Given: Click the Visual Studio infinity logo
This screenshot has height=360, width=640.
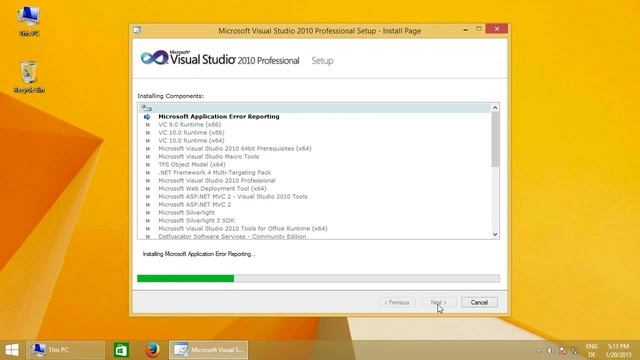Looking at the screenshot, I should click(x=154, y=58).
